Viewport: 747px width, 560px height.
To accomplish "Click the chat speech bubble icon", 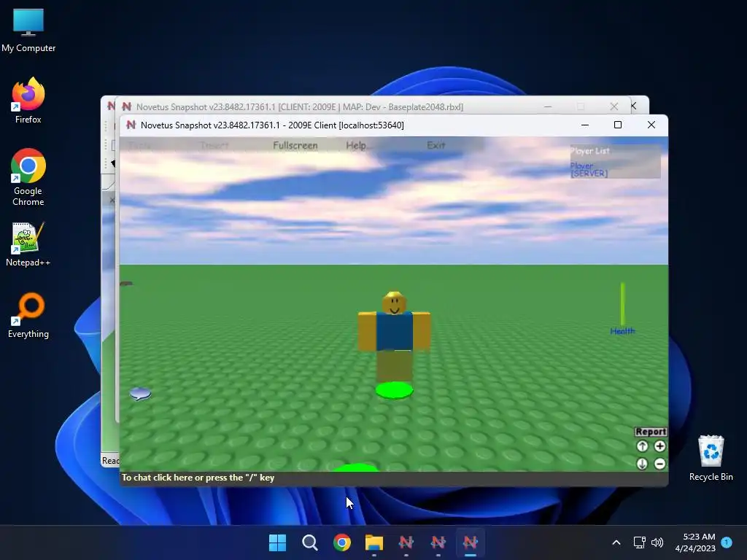I will 140,394.
